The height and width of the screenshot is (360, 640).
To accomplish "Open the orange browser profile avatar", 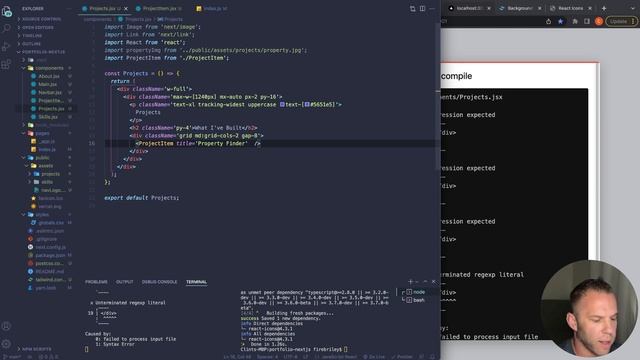I will pos(599,21).
